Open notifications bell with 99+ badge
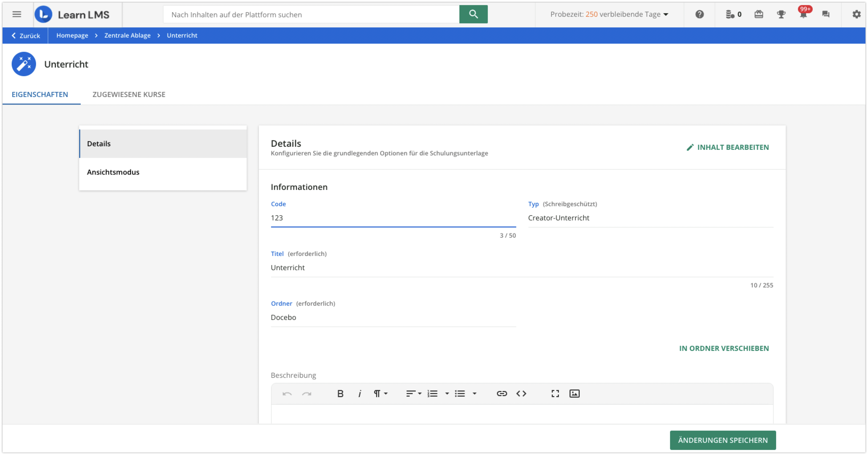The height and width of the screenshot is (455, 868). (x=804, y=13)
